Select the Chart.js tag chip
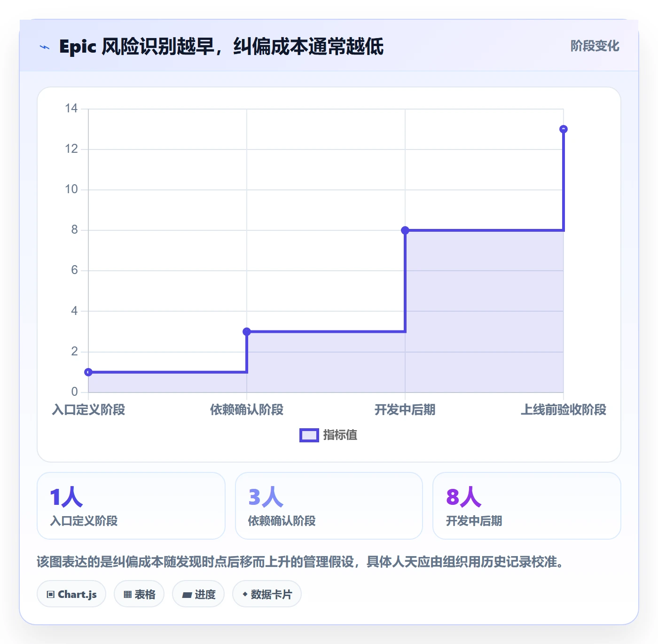 click(x=71, y=594)
